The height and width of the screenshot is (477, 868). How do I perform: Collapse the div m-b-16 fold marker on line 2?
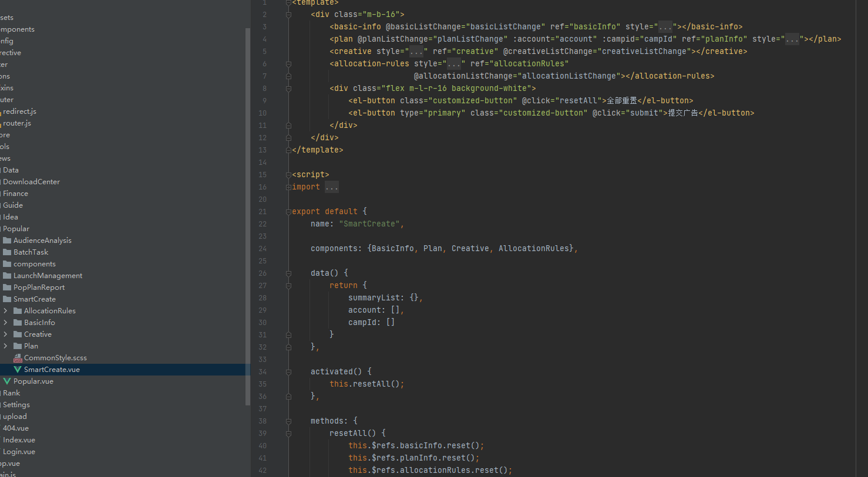click(x=288, y=15)
